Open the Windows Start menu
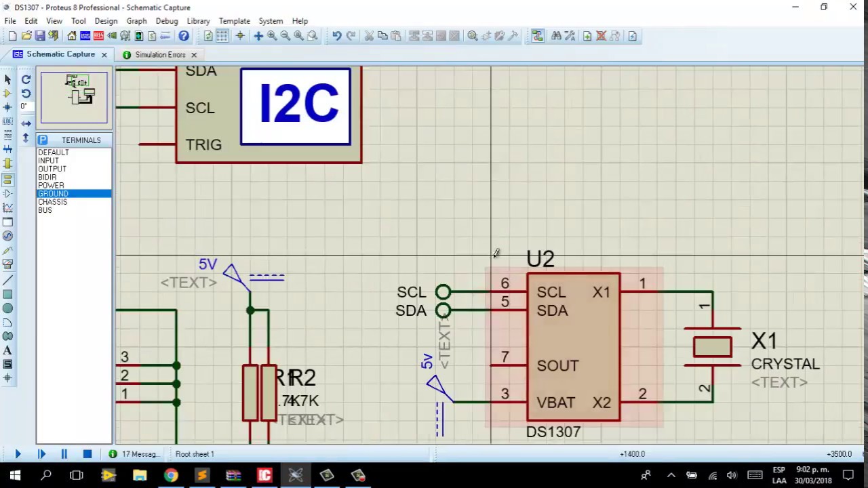The width and height of the screenshot is (868, 488). 15,475
